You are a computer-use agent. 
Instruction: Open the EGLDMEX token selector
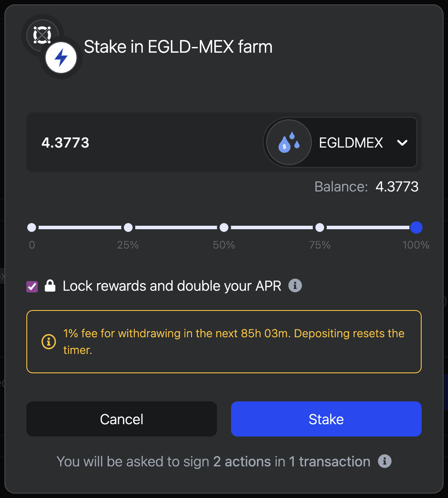pos(340,142)
